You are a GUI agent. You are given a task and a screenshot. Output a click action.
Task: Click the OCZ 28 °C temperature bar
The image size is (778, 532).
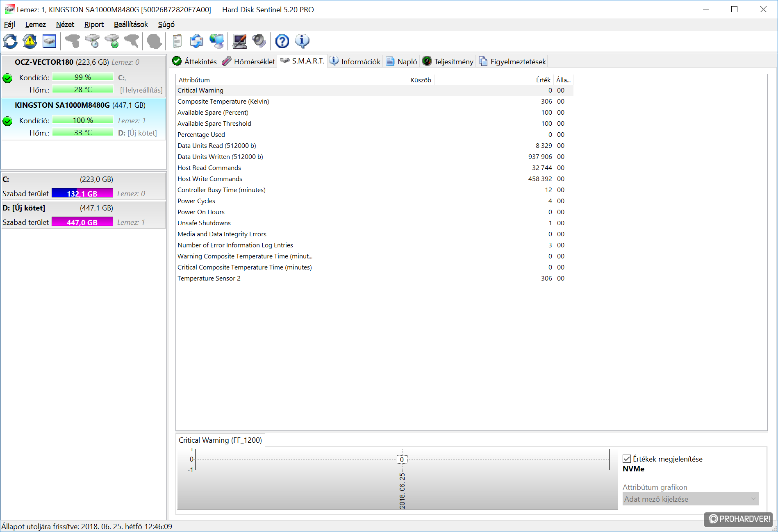pos(83,89)
